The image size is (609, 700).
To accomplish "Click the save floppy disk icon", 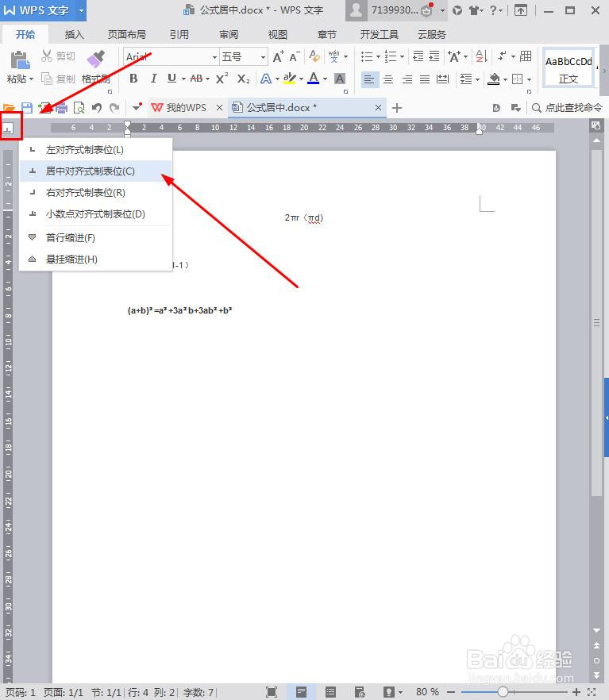I will coord(27,108).
